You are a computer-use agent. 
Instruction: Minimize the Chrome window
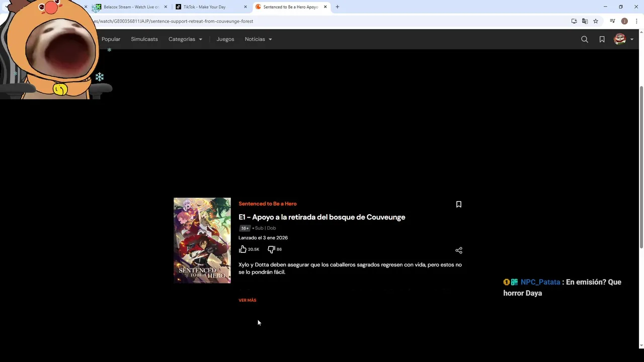(605, 7)
